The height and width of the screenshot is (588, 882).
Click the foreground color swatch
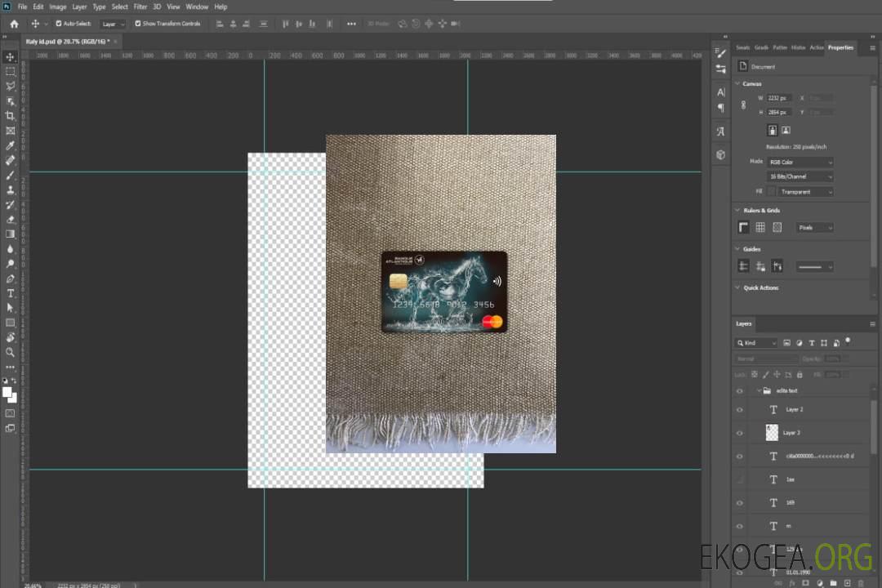[x=7, y=392]
